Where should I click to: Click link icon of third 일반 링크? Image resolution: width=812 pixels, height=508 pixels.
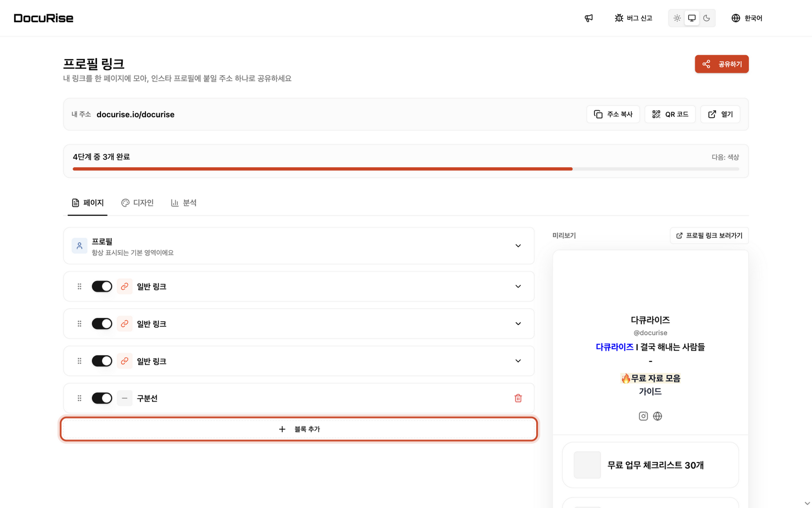click(125, 361)
